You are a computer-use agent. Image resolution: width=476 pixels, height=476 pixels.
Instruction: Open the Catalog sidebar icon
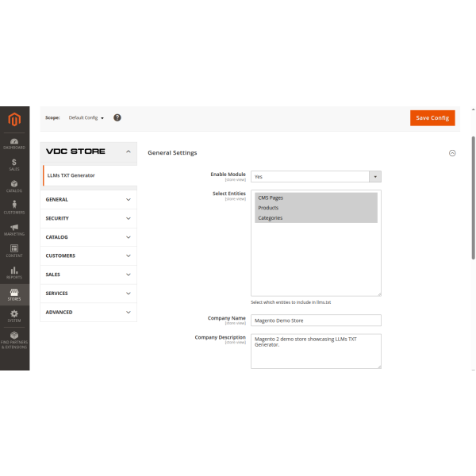[14, 186]
